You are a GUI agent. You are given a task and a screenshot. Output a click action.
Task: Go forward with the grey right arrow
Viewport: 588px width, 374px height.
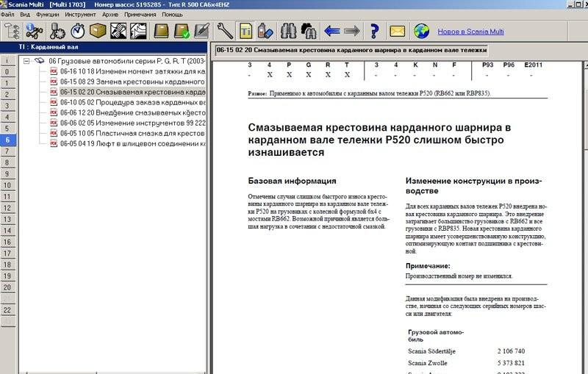point(352,31)
